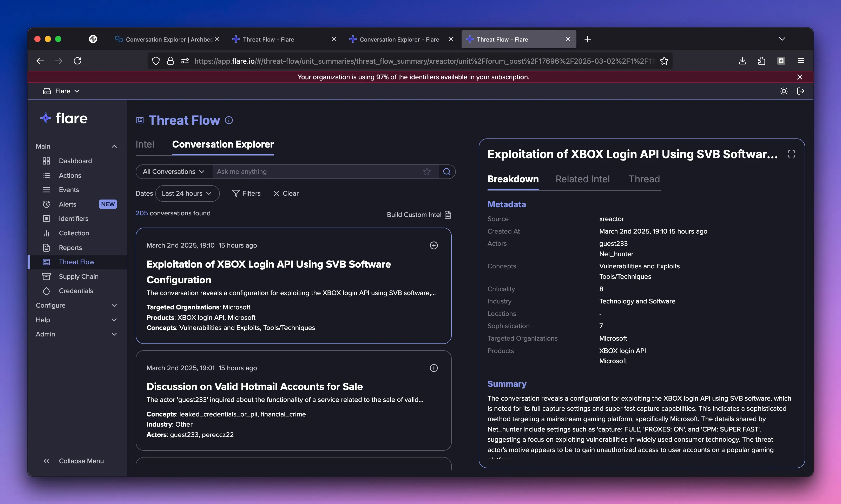
Task: Close the active Threat Flow browser tab
Action: 568,39
